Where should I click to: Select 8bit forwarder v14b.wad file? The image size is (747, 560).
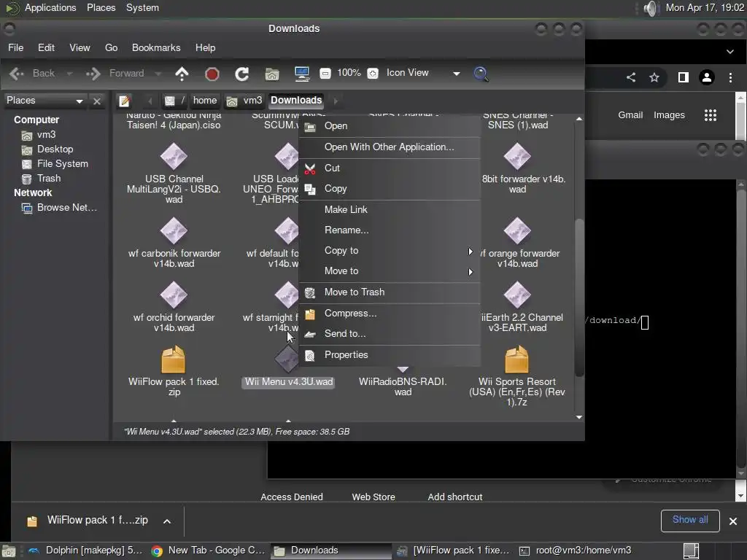pos(517,169)
